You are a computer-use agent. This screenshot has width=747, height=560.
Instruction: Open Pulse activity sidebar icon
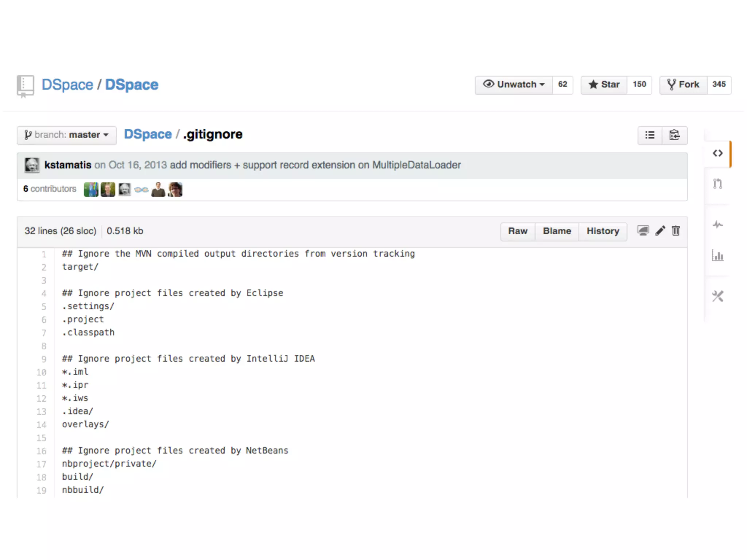717,225
